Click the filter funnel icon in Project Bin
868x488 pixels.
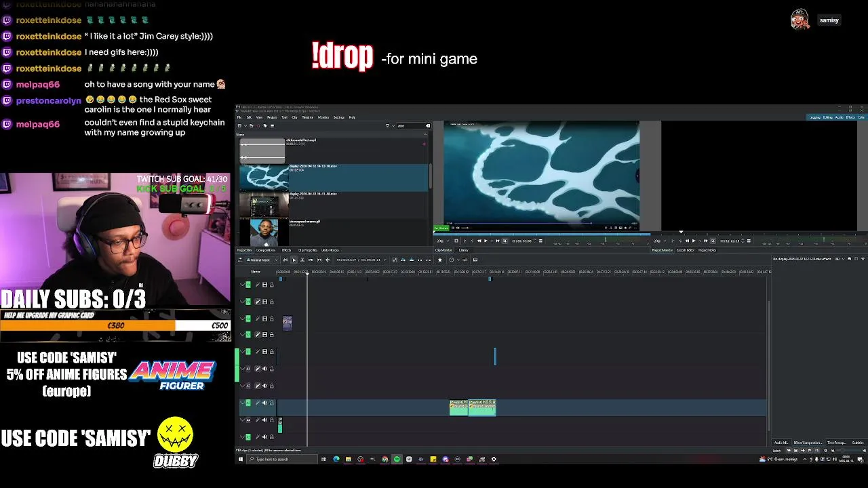point(387,125)
